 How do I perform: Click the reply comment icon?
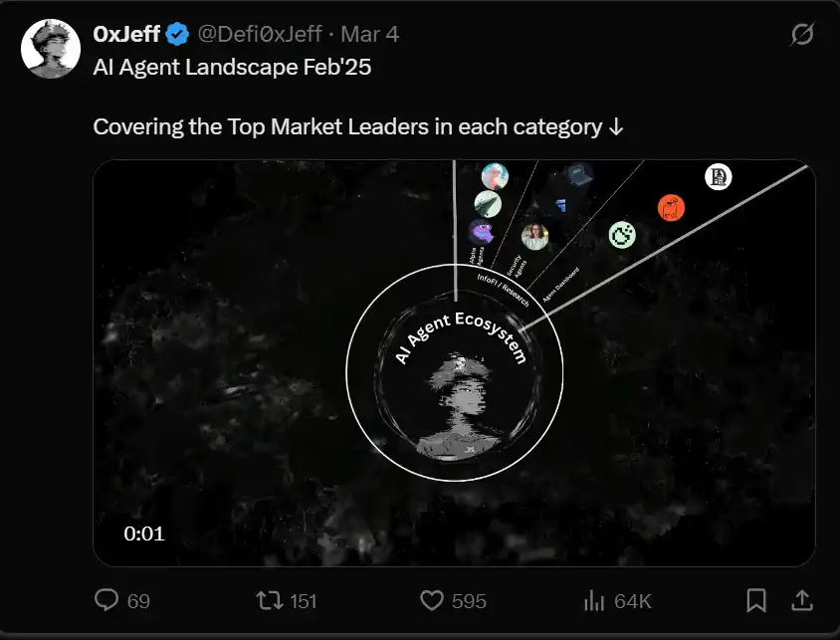pos(106,600)
